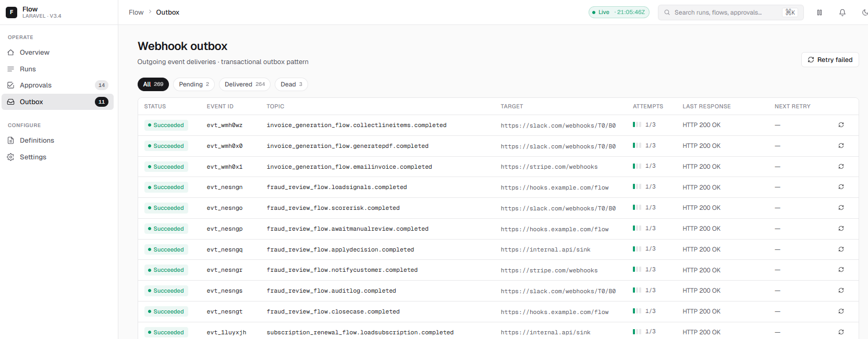
Task: Click event ID evt_1luyxjh
Action: click(x=226, y=332)
